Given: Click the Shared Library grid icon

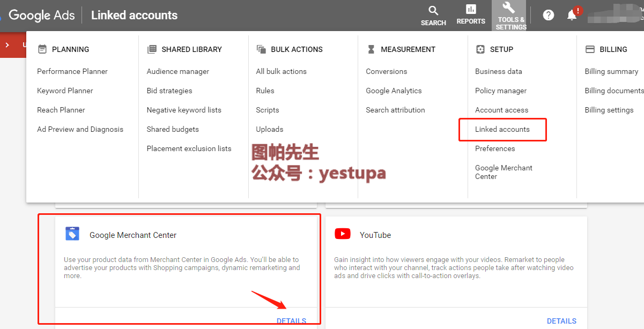Looking at the screenshot, I should (152, 49).
